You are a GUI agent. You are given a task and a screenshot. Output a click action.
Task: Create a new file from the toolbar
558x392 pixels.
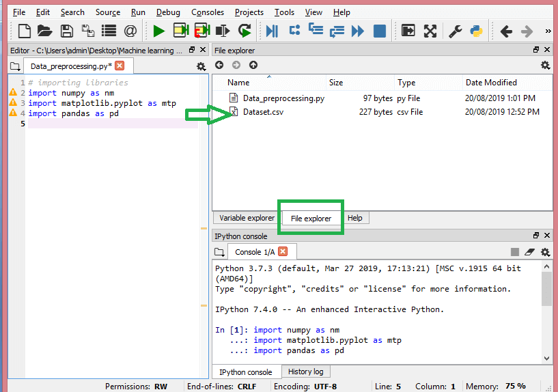pos(25,31)
